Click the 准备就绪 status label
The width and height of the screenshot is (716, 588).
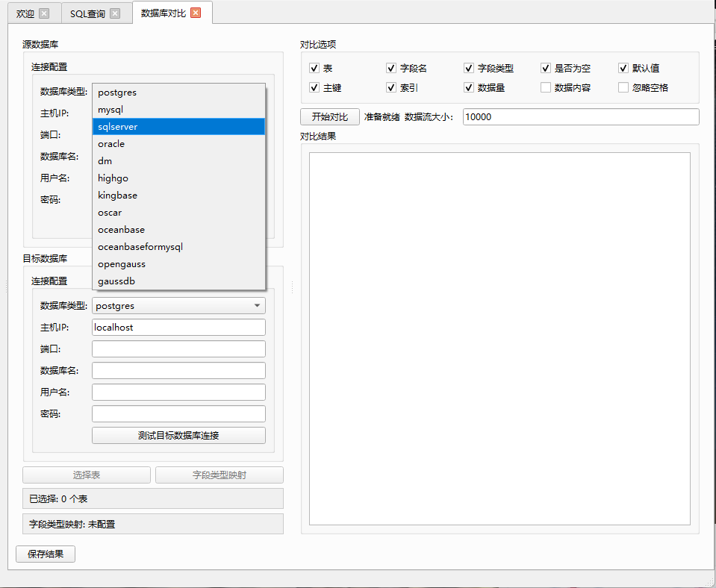(382, 117)
